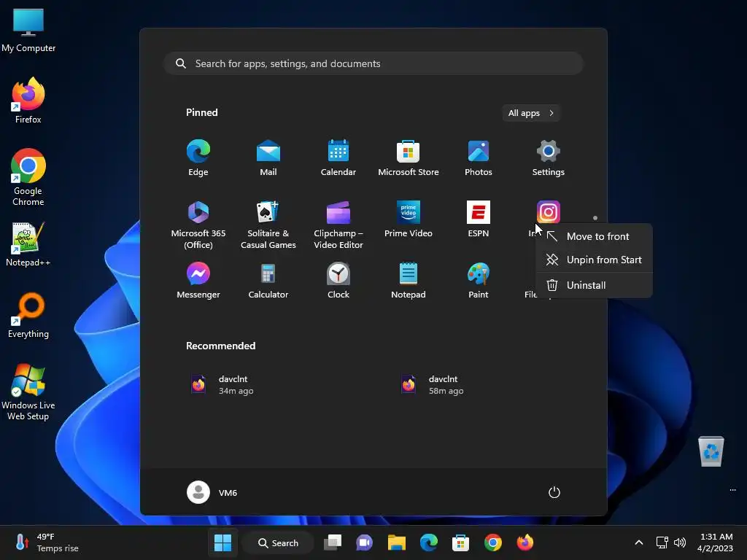
Task: Open the clock and date panel
Action: coord(715,542)
